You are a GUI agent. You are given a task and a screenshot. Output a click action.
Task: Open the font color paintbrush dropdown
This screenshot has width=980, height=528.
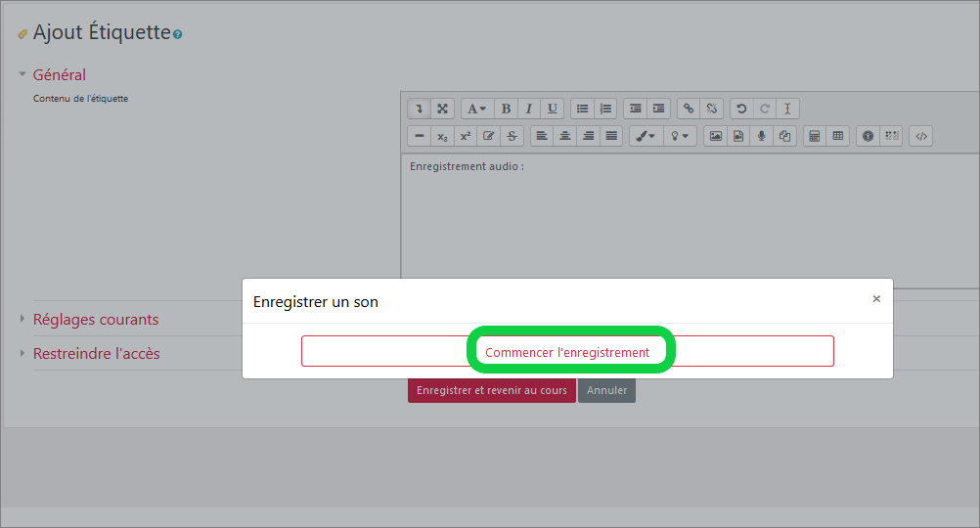pos(646,136)
